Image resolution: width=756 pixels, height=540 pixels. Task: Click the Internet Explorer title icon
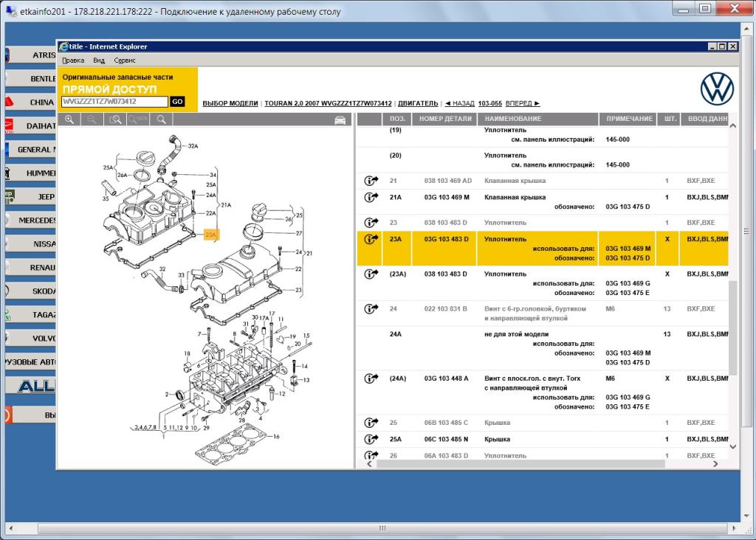63,46
